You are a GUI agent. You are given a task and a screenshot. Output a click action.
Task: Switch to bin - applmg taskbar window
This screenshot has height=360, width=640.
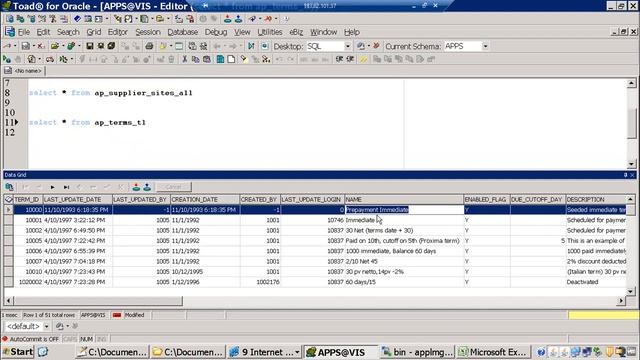[x=417, y=352]
